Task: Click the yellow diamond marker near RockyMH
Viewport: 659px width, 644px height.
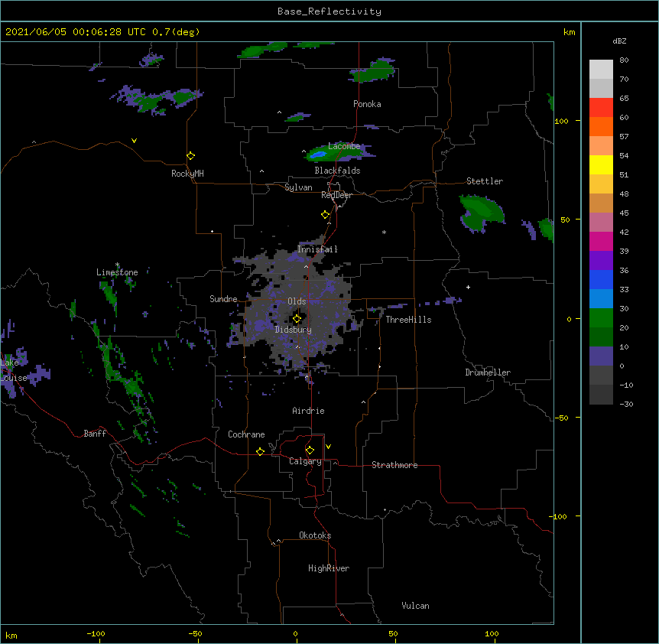Action: 191,156
